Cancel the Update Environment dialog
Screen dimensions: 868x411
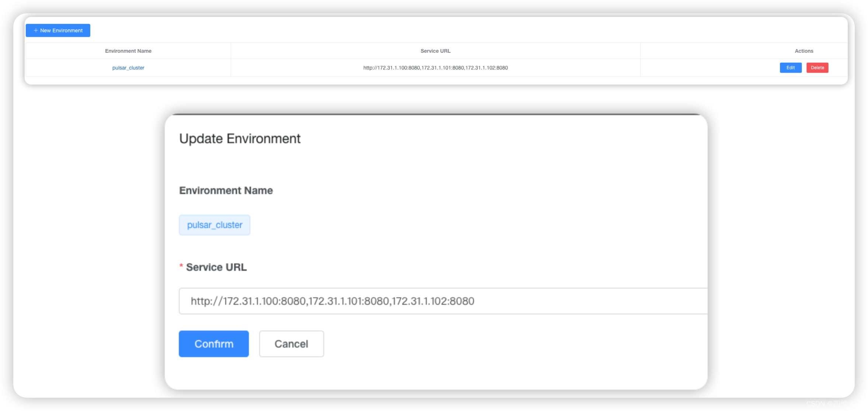[x=291, y=344]
